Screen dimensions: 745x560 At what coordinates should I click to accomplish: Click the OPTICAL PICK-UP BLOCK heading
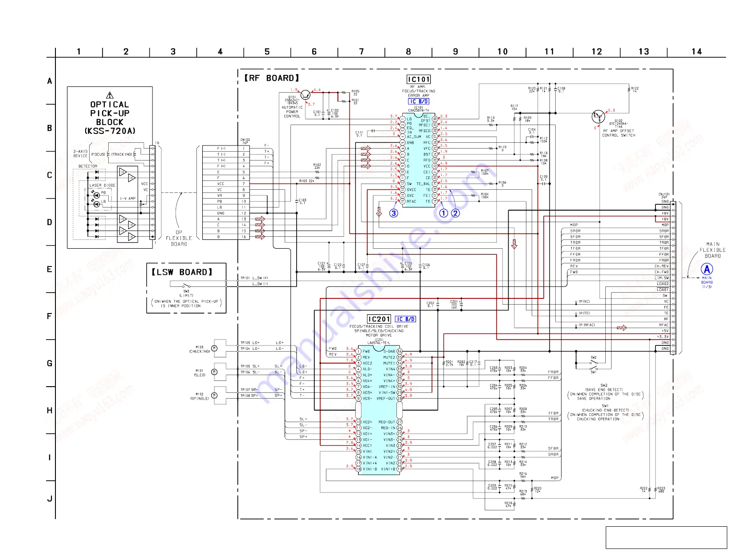110,114
